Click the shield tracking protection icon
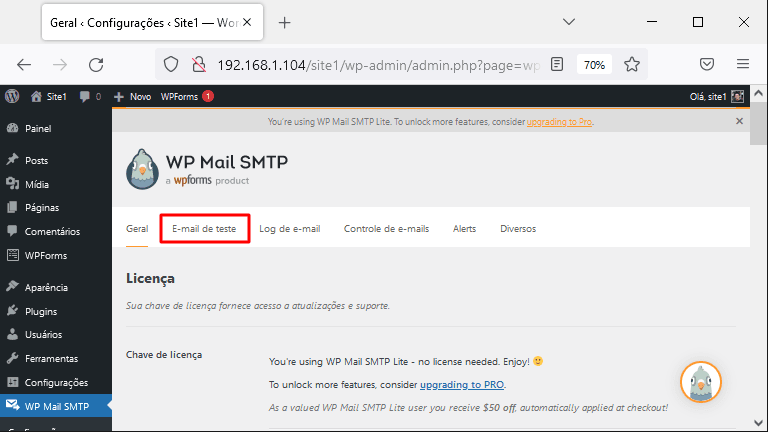The height and width of the screenshot is (432, 768). (x=171, y=64)
